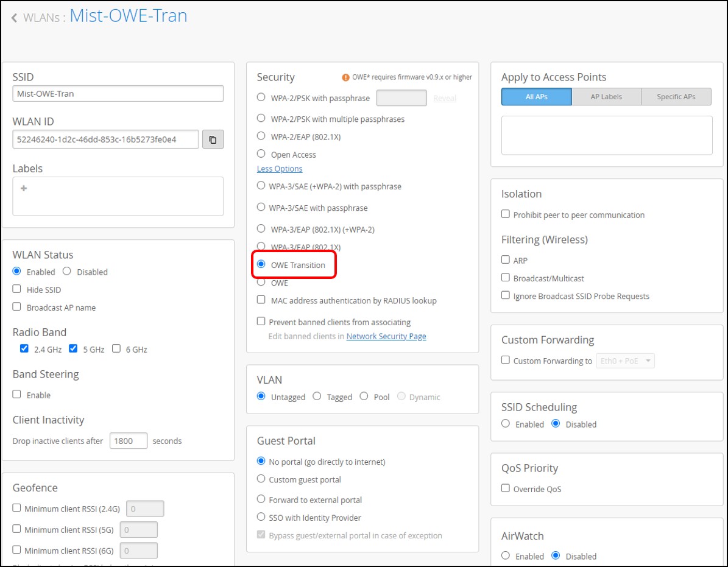Select WPA-3/SAE with passphrase option
728x567 pixels.
coord(261,207)
